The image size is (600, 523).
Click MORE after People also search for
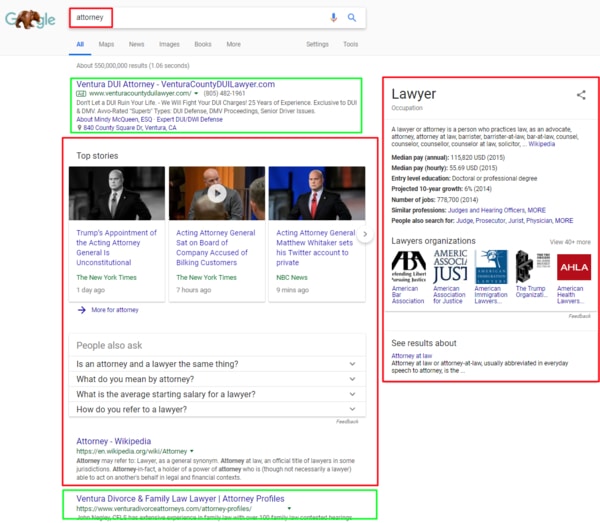(564, 221)
